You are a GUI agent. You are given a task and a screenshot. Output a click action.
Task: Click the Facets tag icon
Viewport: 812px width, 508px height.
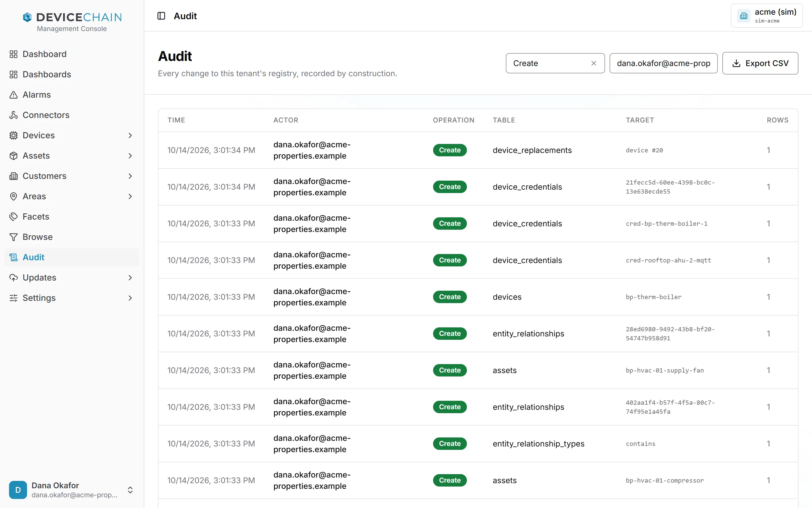coord(14,217)
